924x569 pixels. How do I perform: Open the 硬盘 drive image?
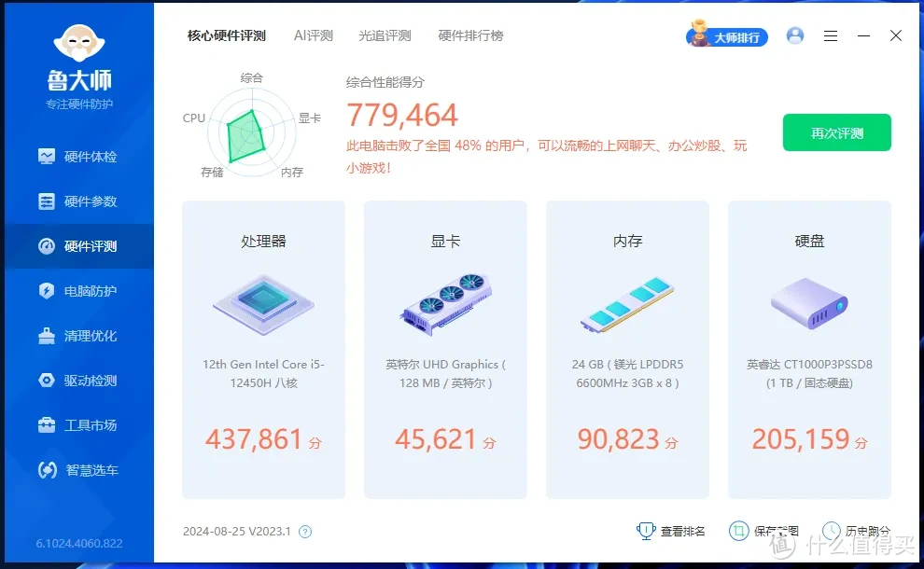pyautogui.click(x=809, y=303)
